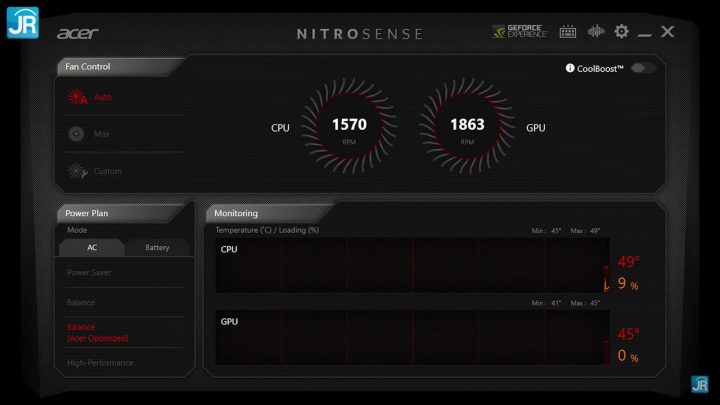Click the CPU label beside fan dial
720x405 pixels.
click(x=280, y=128)
